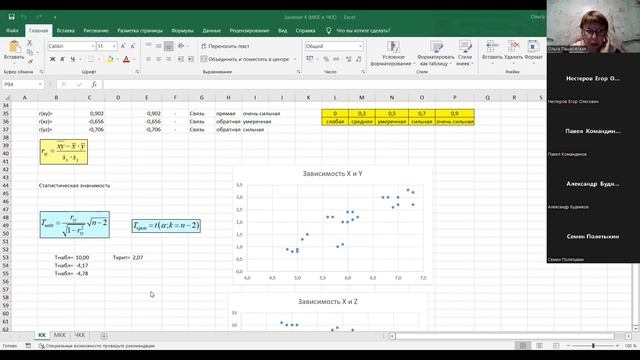The image size is (640, 360).
Task: Click the Paste (Вставить) clipboard icon
Action: pyautogui.click(x=14, y=47)
